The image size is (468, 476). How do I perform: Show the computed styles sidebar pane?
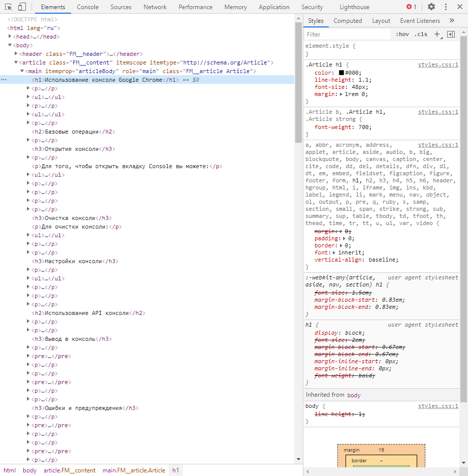coord(451,35)
